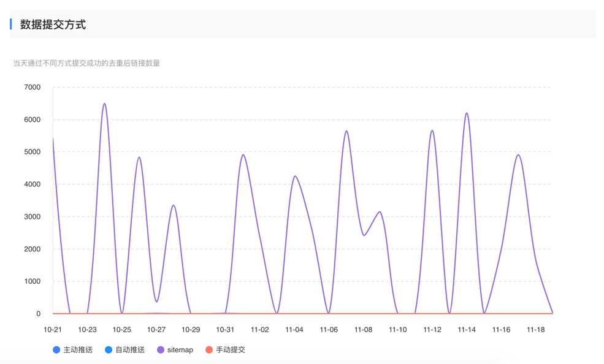Click the 10-31 x-axis date label
The image size is (604, 364).
point(225,330)
